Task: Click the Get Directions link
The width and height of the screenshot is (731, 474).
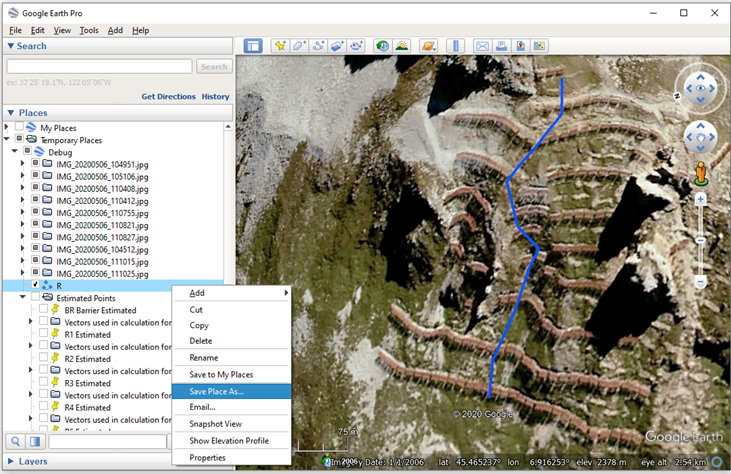Action: tap(168, 96)
